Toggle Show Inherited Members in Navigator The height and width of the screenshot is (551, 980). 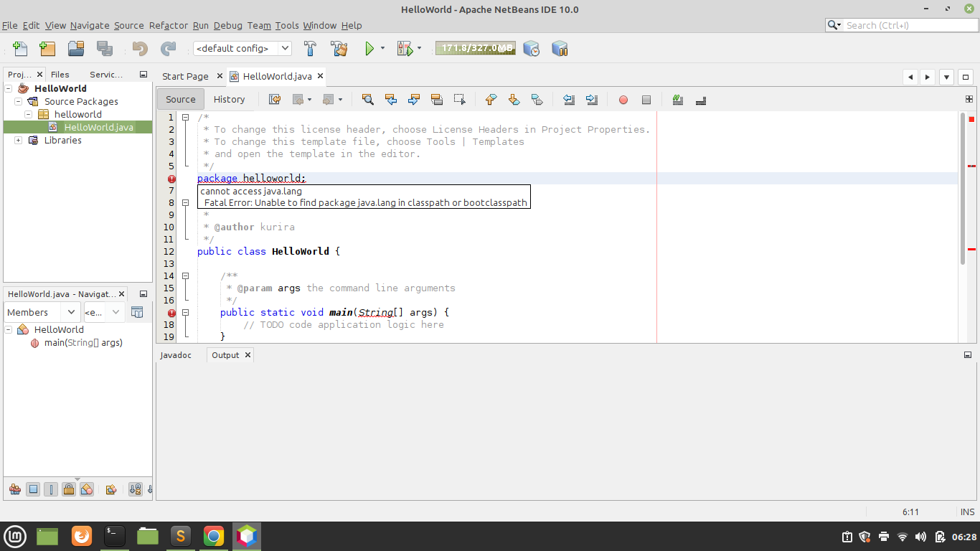(x=15, y=489)
